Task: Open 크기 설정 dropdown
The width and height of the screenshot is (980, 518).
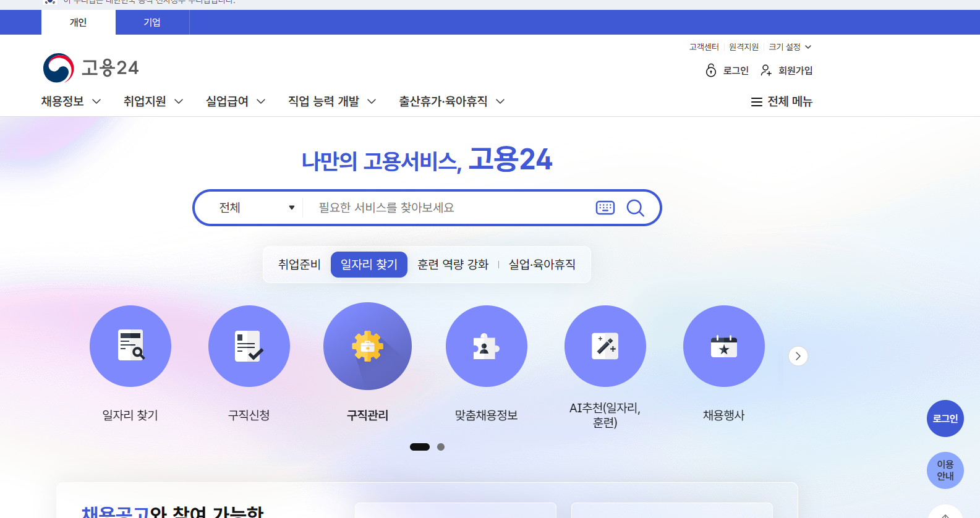Action: pyautogui.click(x=790, y=47)
